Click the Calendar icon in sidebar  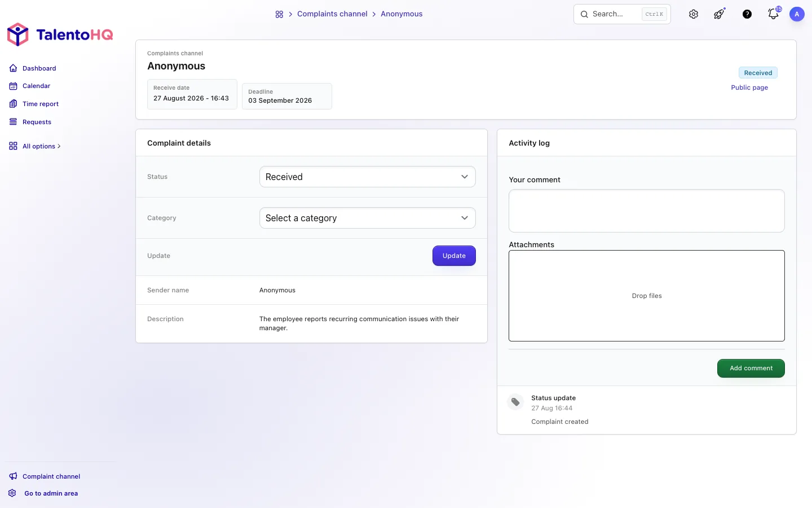click(13, 86)
